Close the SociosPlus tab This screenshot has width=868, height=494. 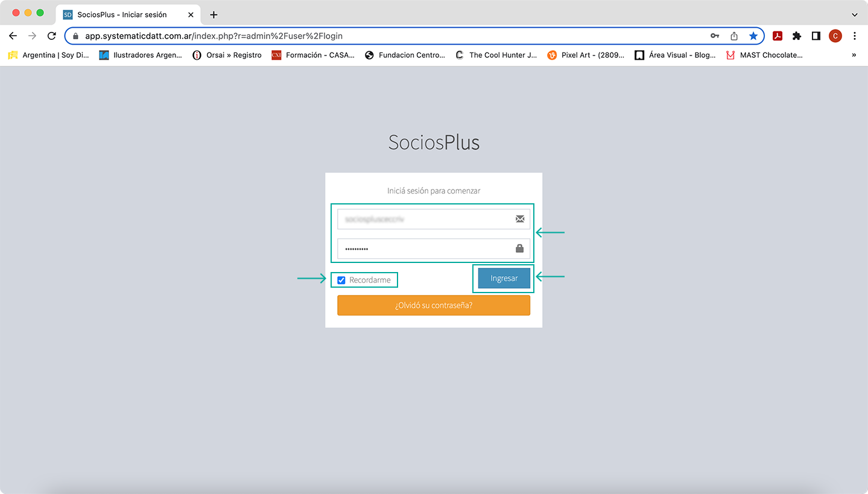coord(191,14)
